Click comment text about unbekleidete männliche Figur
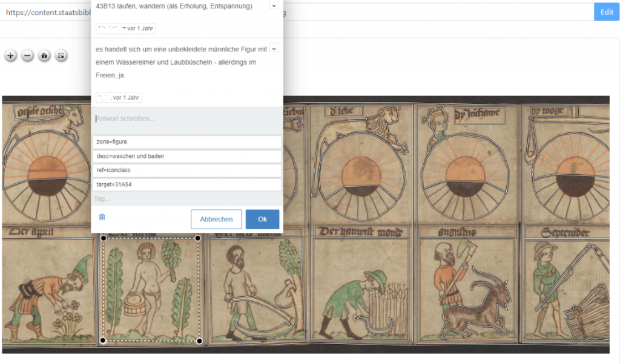 point(181,62)
